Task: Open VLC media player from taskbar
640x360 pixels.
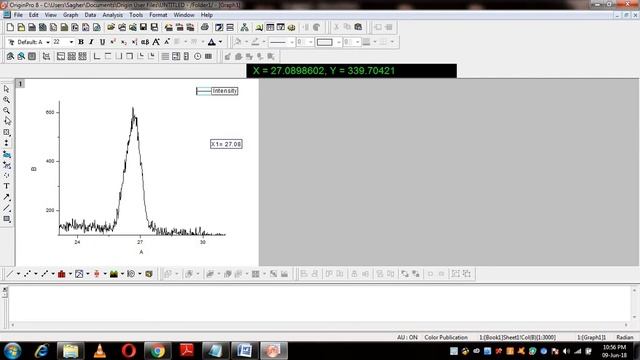Action: tap(99, 351)
